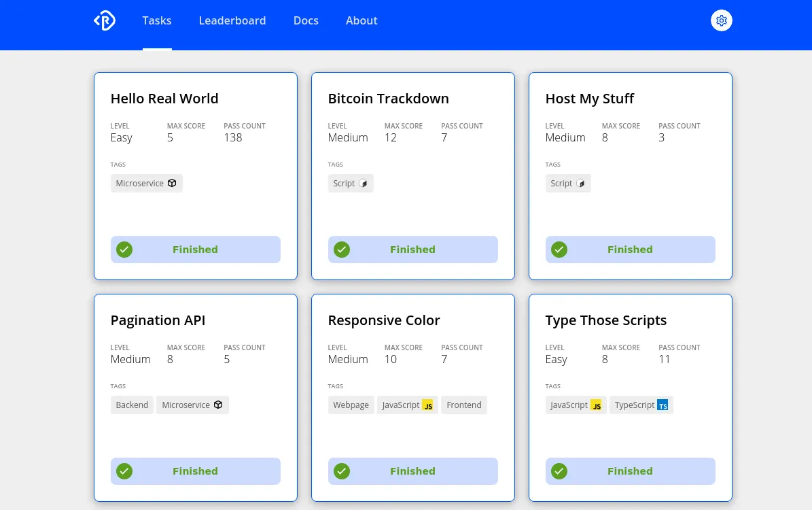Select the Frontend tag on Responsive Color
Screen dimensions: 812x510
coord(464,405)
